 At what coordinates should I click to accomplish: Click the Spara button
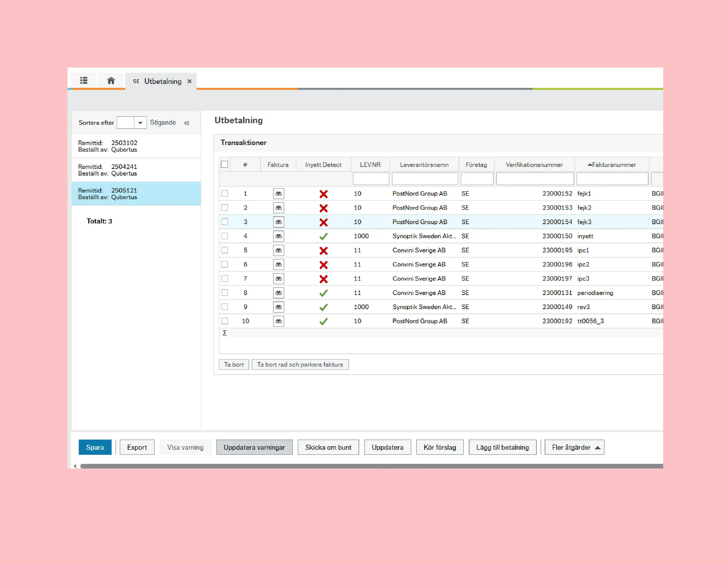click(x=95, y=447)
